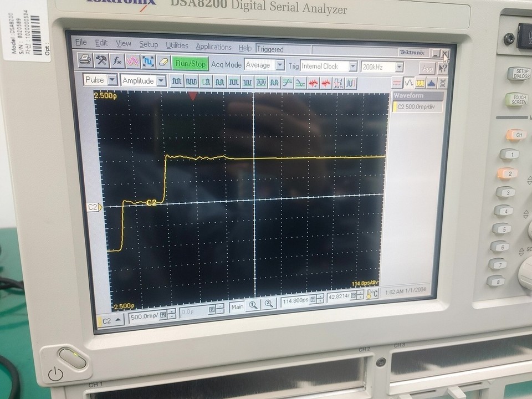The image size is (532, 399).
Task: Expand the Amplitude measurement category dropdown
Action: pos(161,80)
